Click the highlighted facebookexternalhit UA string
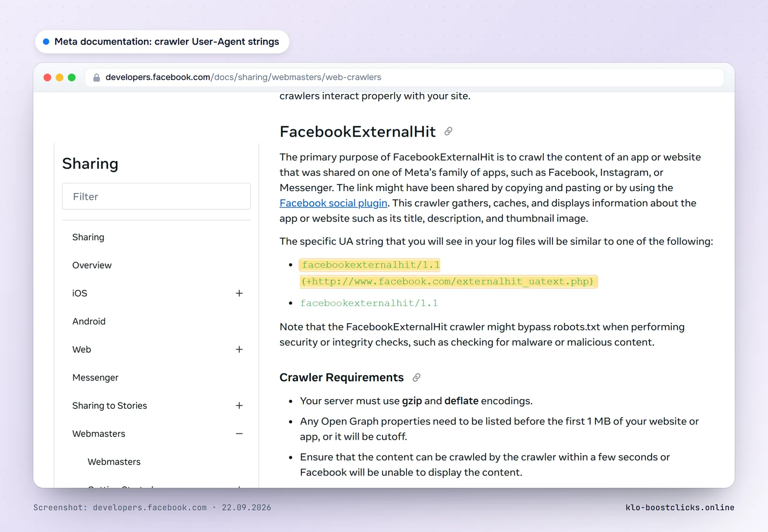The width and height of the screenshot is (768, 532). point(448,273)
